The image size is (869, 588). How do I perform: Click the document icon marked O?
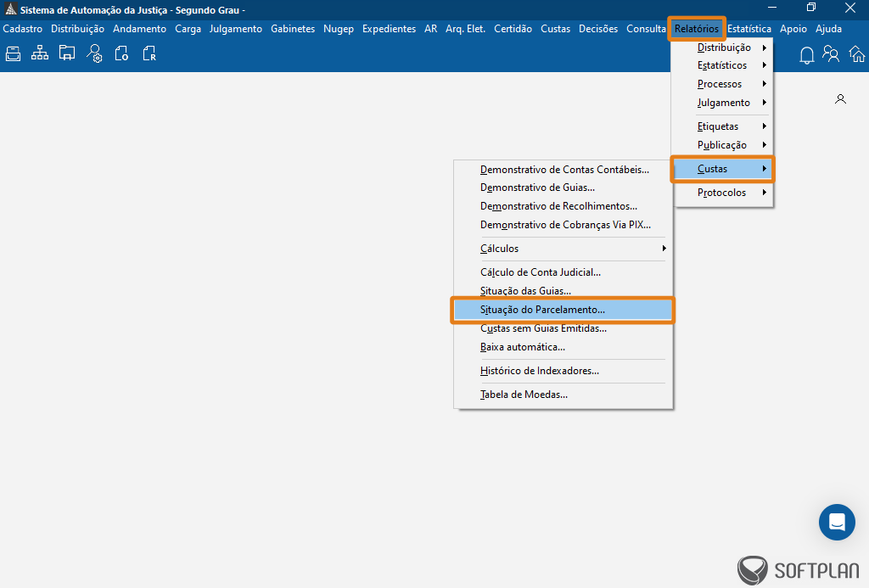coord(121,53)
